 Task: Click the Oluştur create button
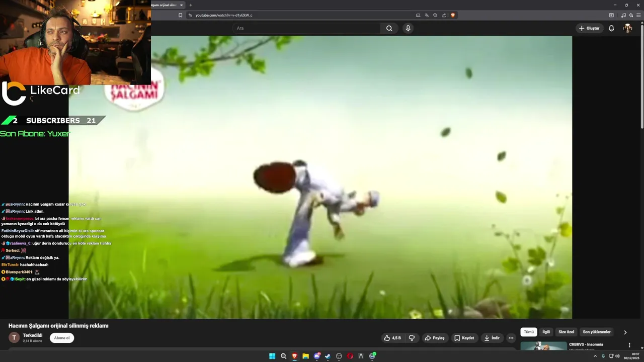click(x=589, y=28)
